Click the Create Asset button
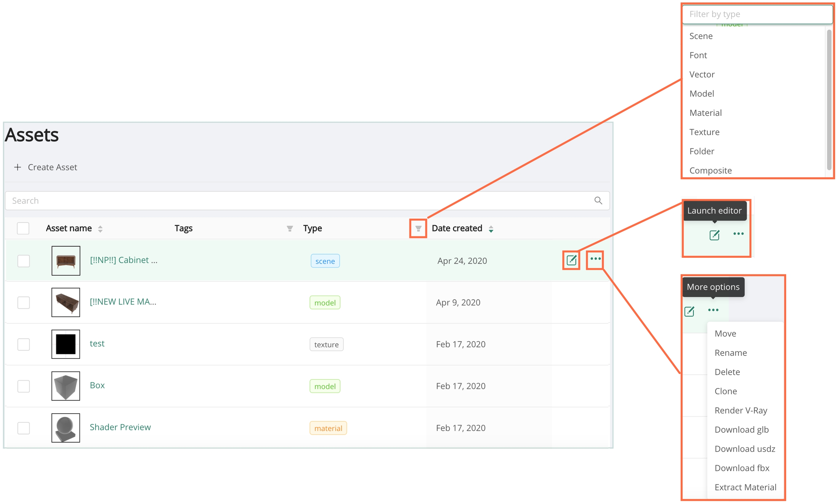This screenshot has width=837, height=504. (x=52, y=167)
